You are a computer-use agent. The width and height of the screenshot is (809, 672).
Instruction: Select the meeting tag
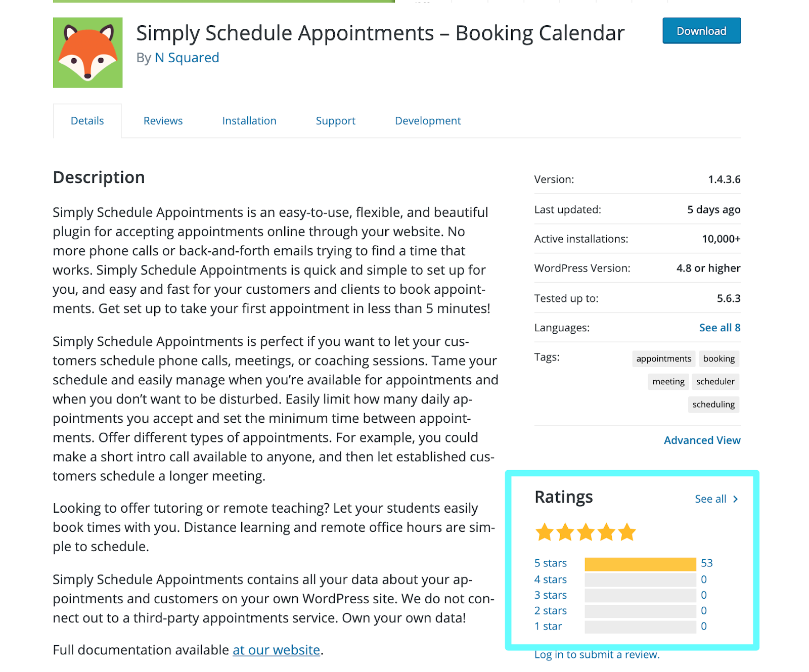coord(668,382)
